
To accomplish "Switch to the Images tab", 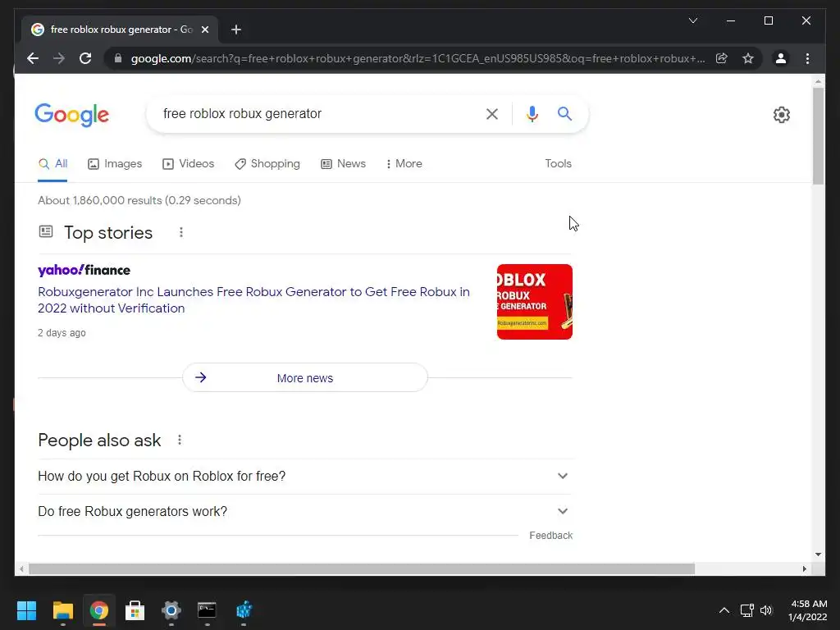I will (115, 164).
